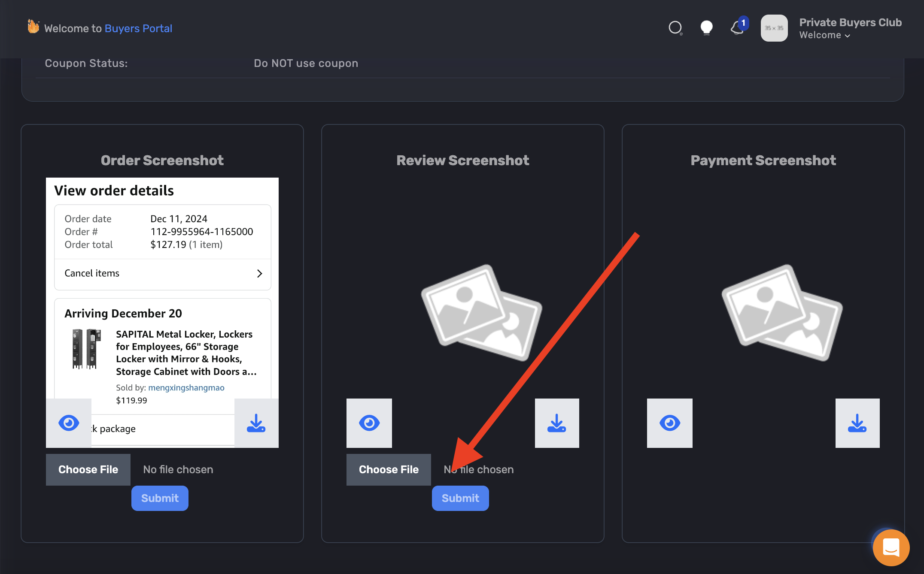This screenshot has width=924, height=574.
Task: Click the Private Buyers Club avatar
Action: (x=774, y=28)
